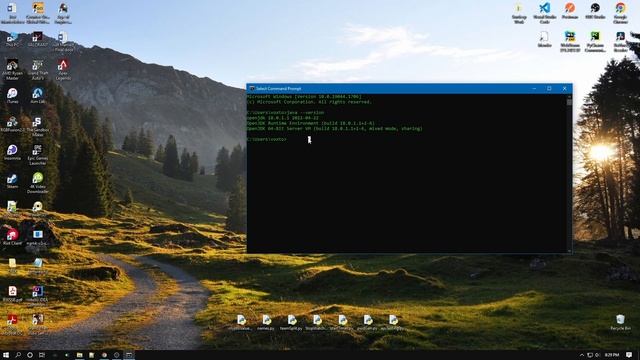
Task: Open the clock showing 8:29 PM
Action: click(612, 355)
